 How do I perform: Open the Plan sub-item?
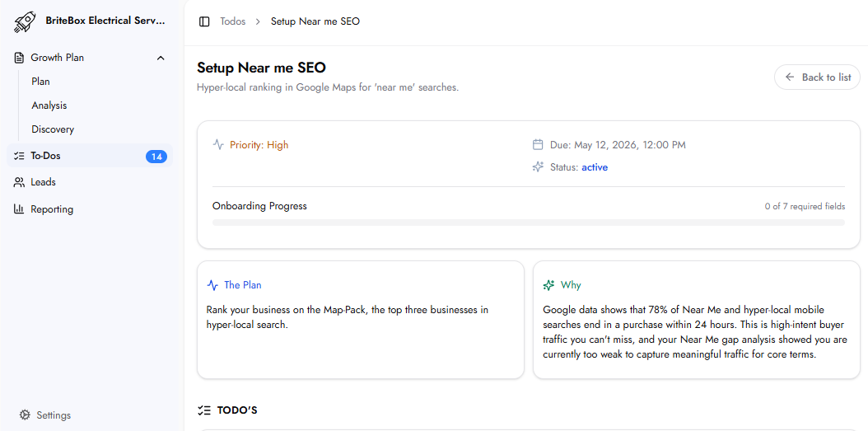tap(41, 82)
